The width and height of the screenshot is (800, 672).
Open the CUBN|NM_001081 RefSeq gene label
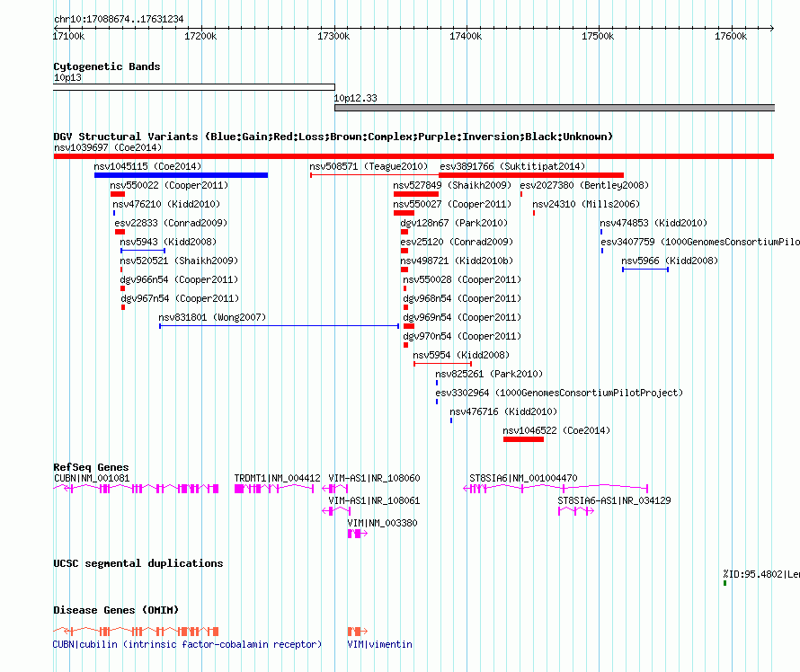[92, 478]
